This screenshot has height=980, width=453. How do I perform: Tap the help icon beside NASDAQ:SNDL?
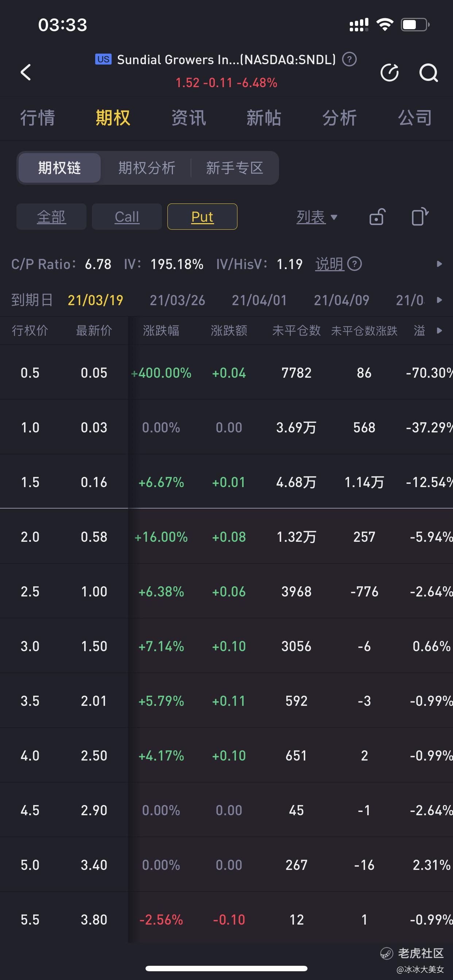point(349,59)
